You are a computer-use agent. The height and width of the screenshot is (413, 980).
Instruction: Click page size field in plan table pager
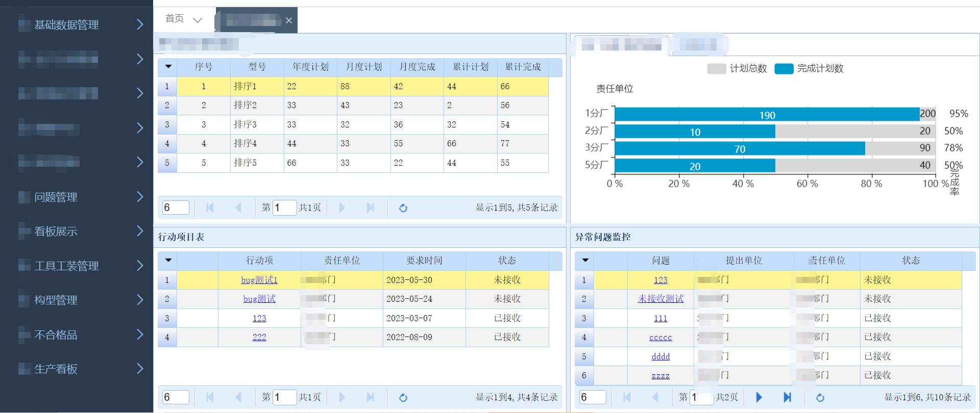pyautogui.click(x=176, y=208)
